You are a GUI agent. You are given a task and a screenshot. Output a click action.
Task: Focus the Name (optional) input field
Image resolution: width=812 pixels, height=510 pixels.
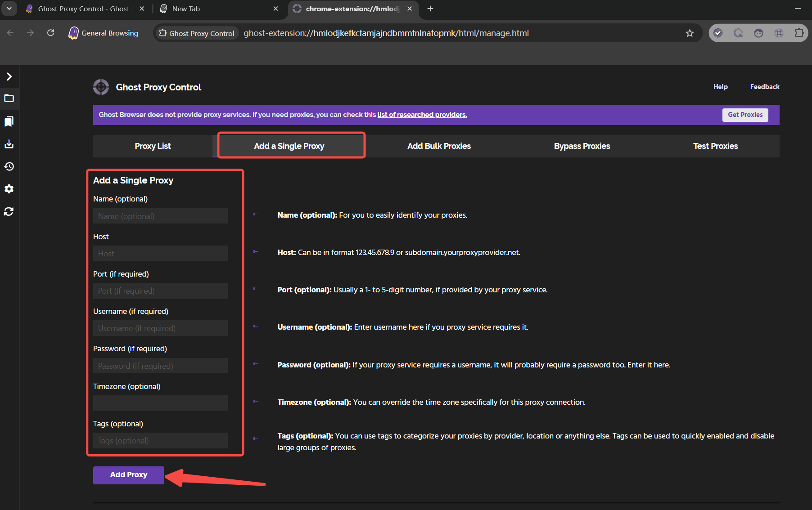tap(161, 216)
